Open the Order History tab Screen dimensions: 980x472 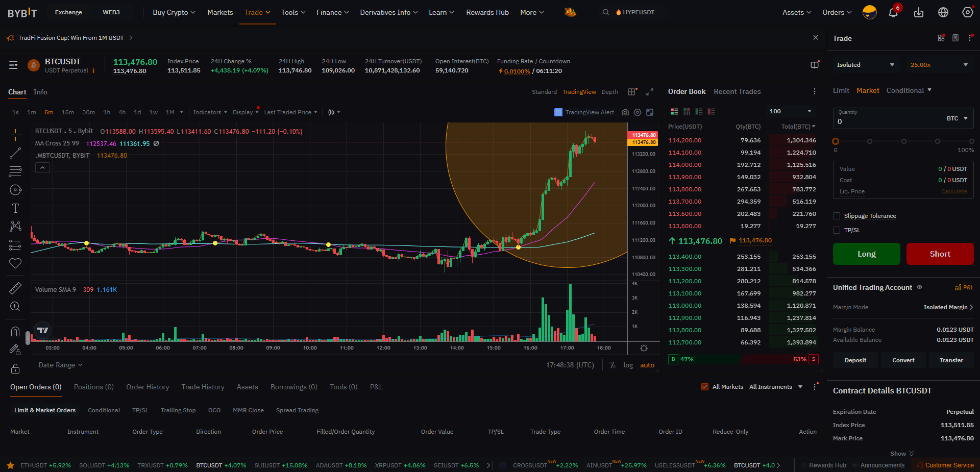coord(148,387)
